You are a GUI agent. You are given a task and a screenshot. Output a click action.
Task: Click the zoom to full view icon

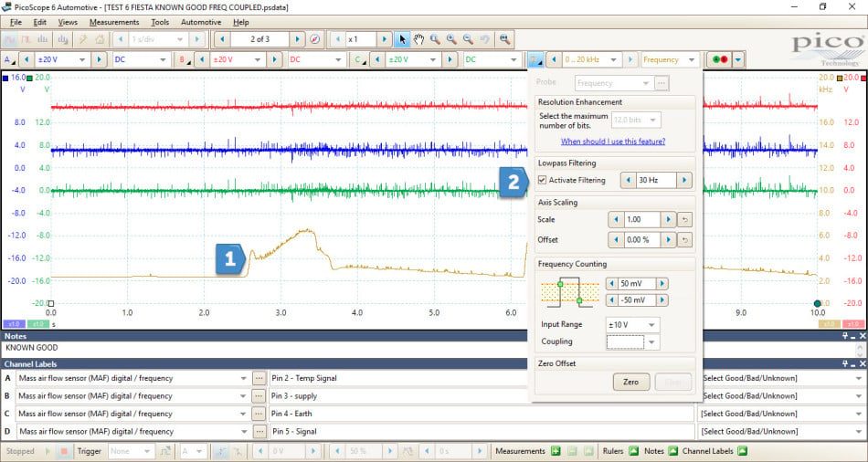point(504,39)
